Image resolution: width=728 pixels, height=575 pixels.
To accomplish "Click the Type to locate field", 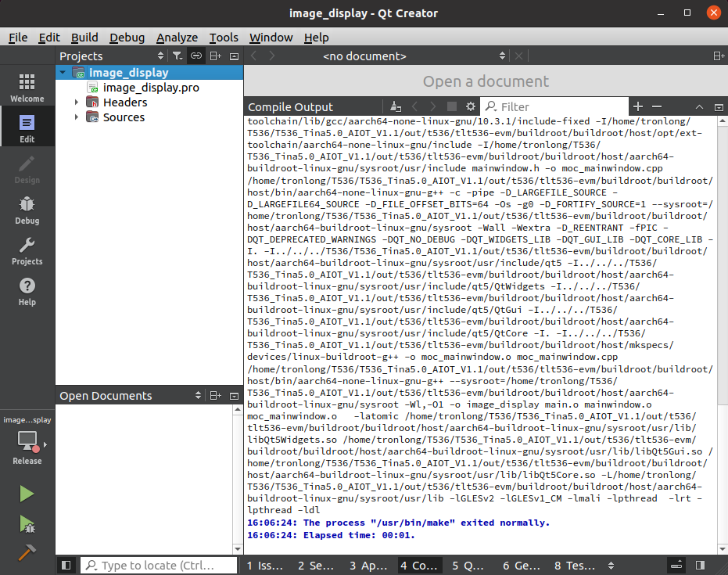I will pyautogui.click(x=158, y=566).
